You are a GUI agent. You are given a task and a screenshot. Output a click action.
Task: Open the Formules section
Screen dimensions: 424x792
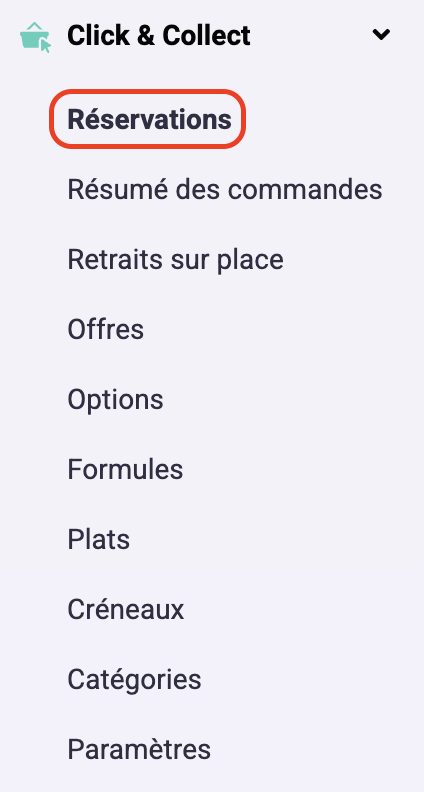pos(125,470)
